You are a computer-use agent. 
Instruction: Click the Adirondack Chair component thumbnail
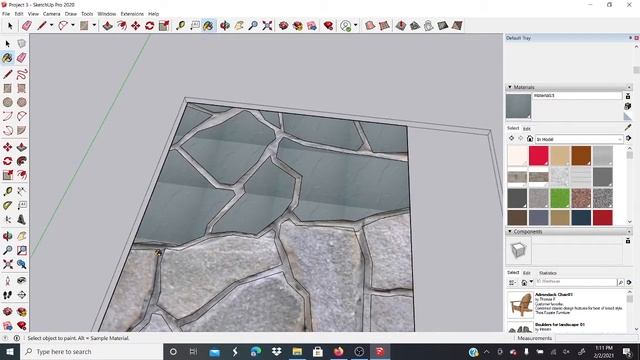pyautogui.click(x=520, y=305)
